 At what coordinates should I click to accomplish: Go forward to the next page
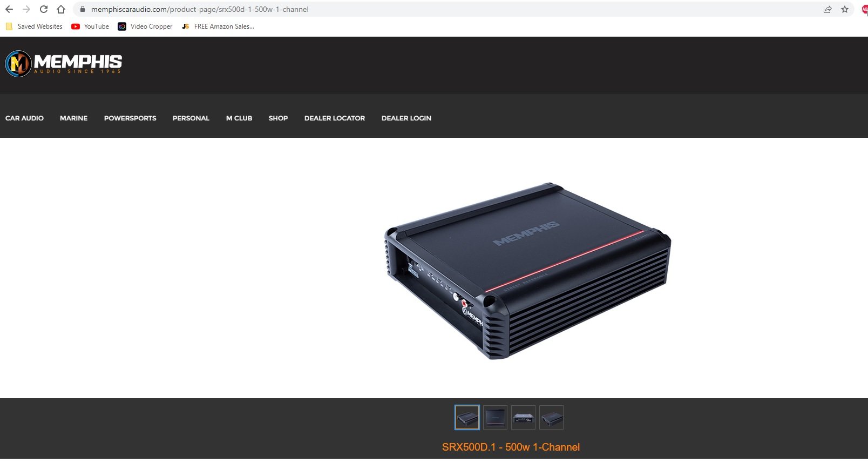click(x=26, y=9)
